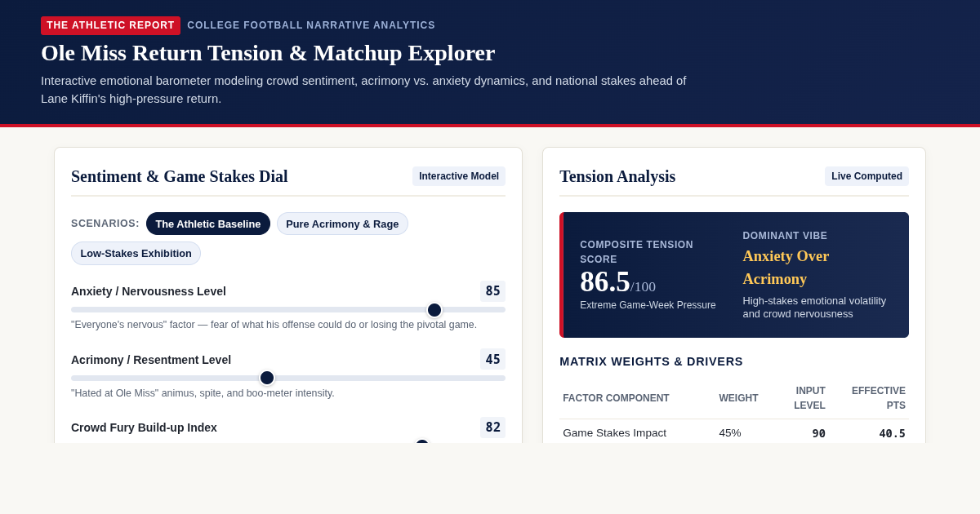Click the Sentiment & Game Stakes Dial heading
Image resolution: width=980 pixels, height=514 pixels.
[180, 176]
